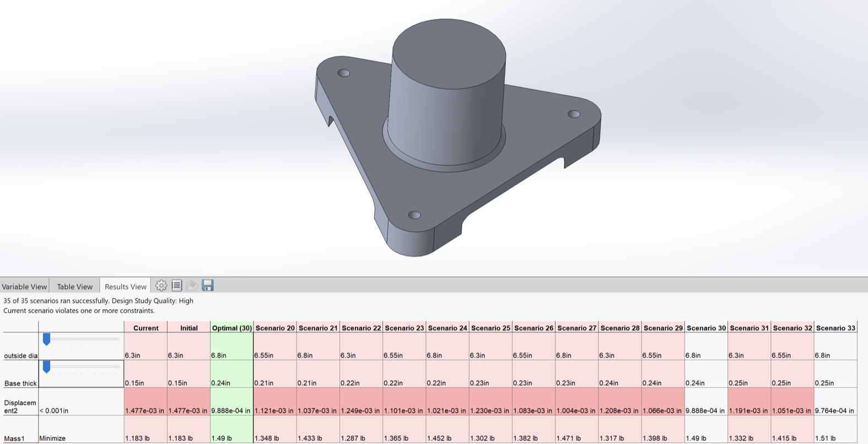Click the list icon beside the gear
This screenshot has width=868, height=444.
pyautogui.click(x=177, y=285)
